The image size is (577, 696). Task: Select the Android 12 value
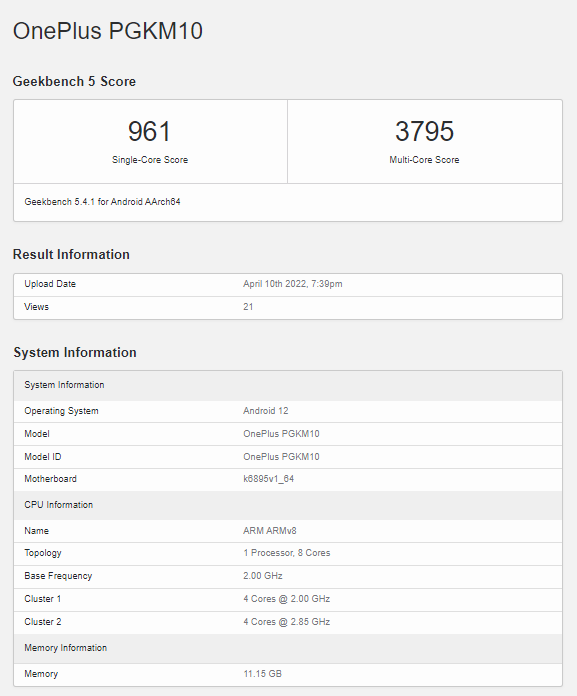click(265, 411)
